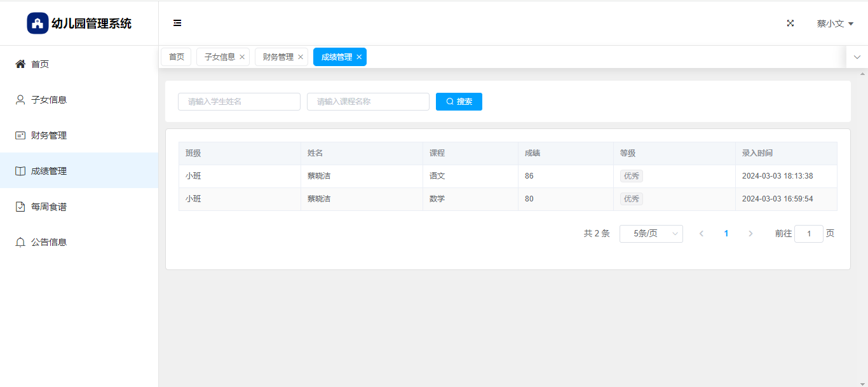Switch to the 首页 tab
This screenshot has width=868, height=387.
coord(176,57)
